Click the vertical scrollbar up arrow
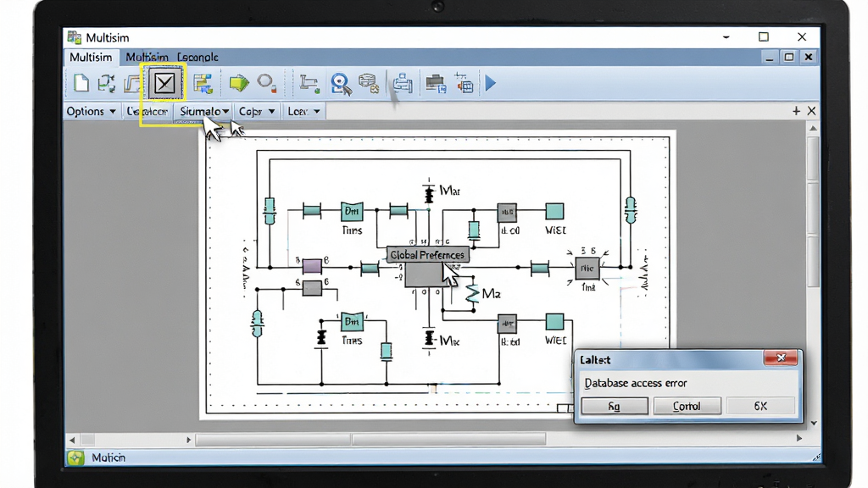Image resolution: width=868 pixels, height=488 pixels. (x=813, y=128)
